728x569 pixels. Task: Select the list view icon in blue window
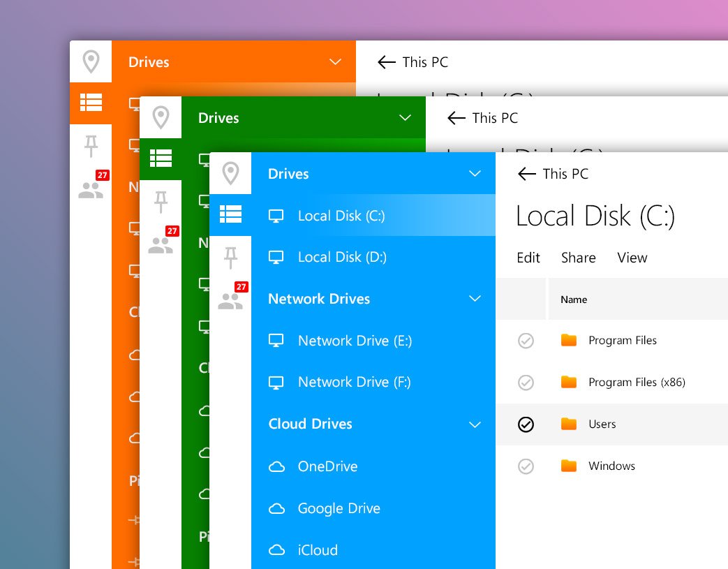click(x=231, y=214)
